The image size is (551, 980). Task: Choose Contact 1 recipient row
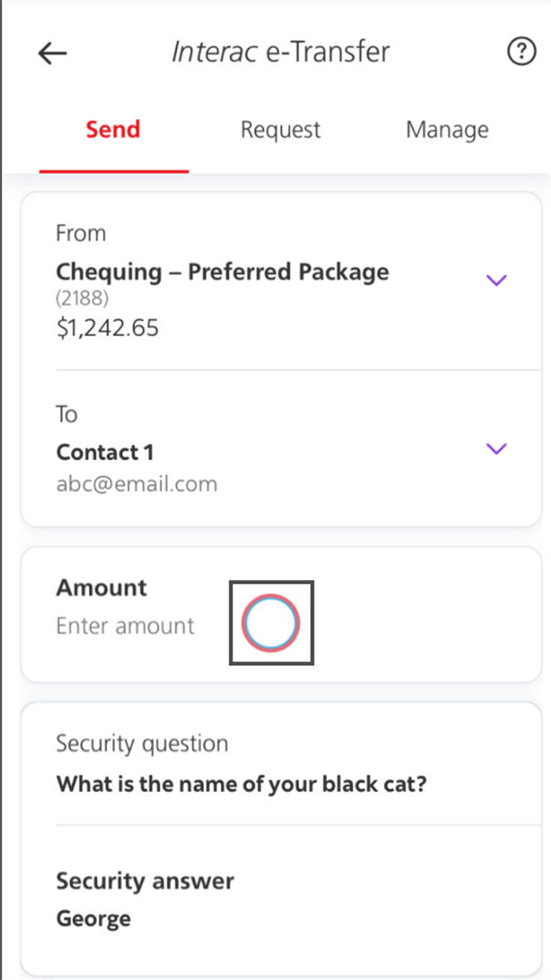click(x=281, y=449)
